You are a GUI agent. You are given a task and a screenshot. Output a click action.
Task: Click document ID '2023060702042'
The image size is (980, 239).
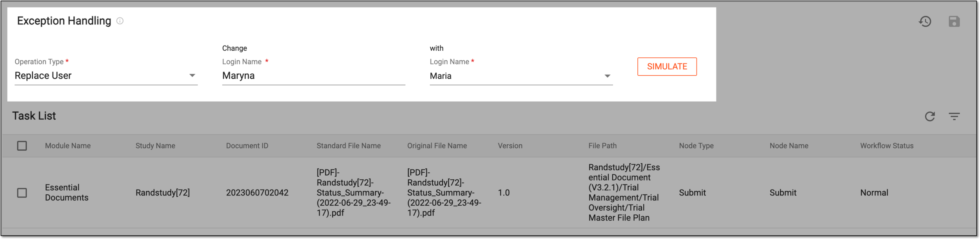tap(257, 193)
